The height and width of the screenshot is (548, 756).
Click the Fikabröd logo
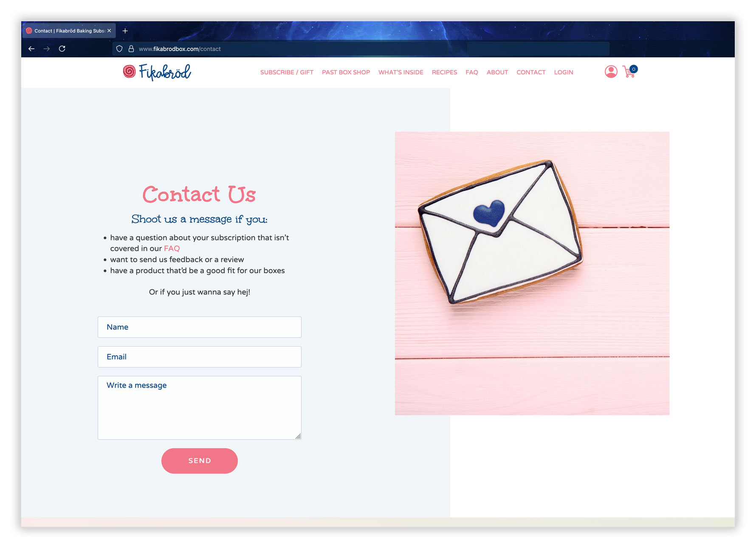point(157,72)
